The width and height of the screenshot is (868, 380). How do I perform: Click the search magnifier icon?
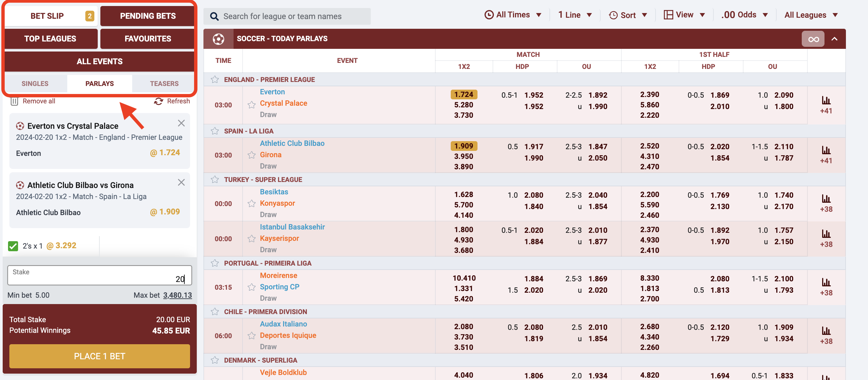[x=214, y=16]
